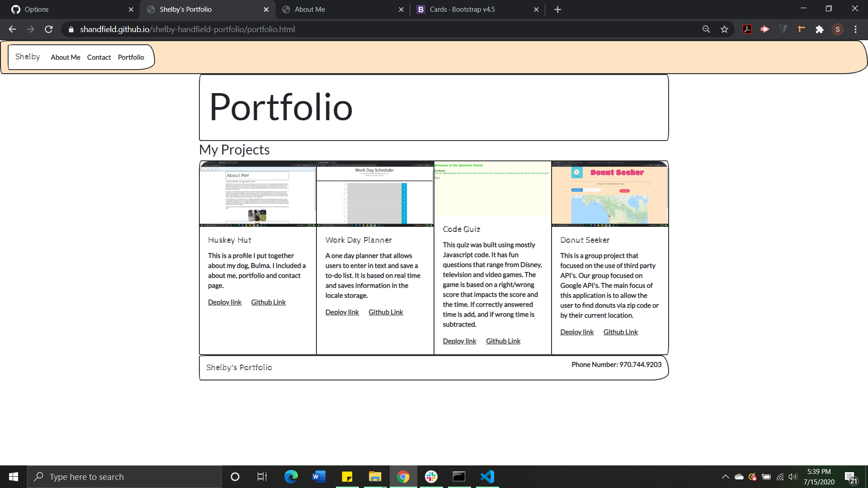The width and height of the screenshot is (868, 488).
Task: Launch Microsoft Edge from the taskbar
Action: 291,476
